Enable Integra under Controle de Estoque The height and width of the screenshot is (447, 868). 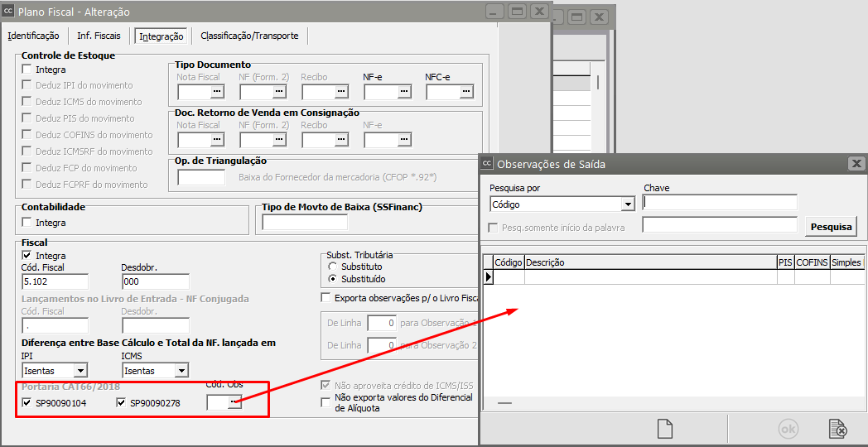(27, 70)
